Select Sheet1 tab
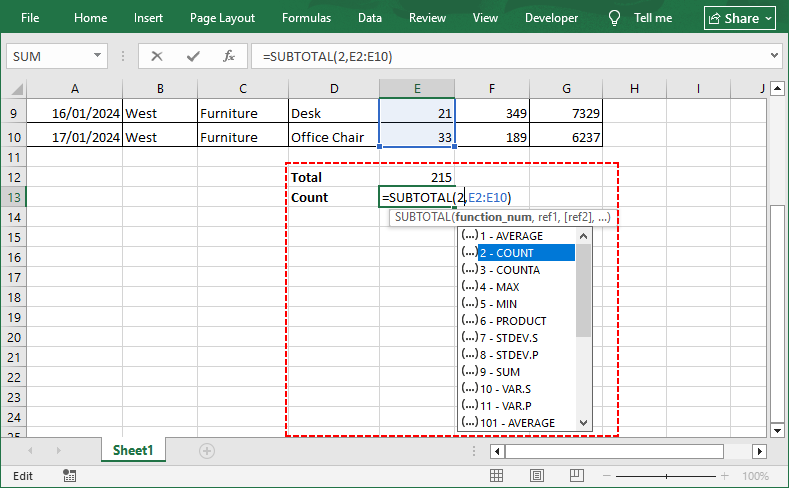Screen dimensions: 789x488 (x=133, y=450)
